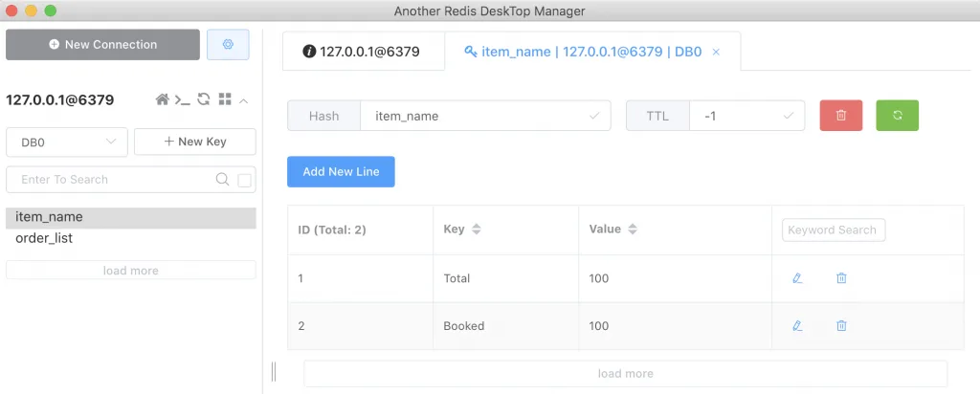
Task: Refresh the connection with the sidebar refresh icon
Action: 204,99
